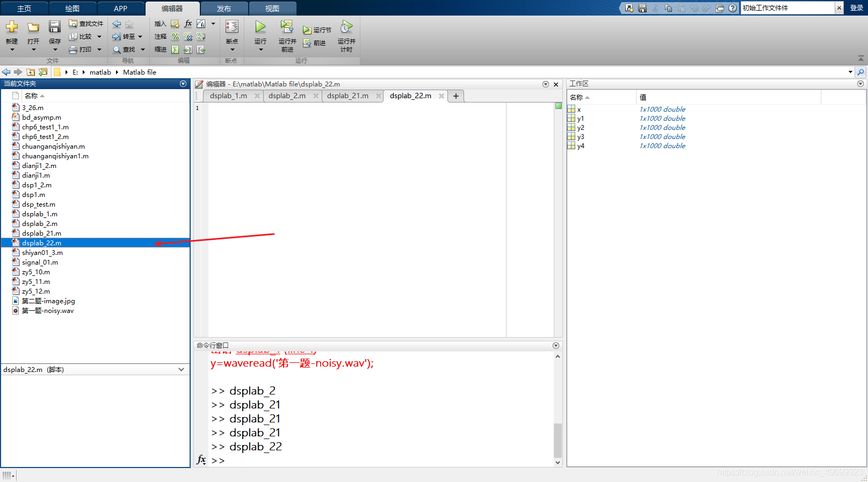Click the 登录 (Sign in) link
Screen dimensions: 868x482
pyautogui.click(x=856, y=8)
